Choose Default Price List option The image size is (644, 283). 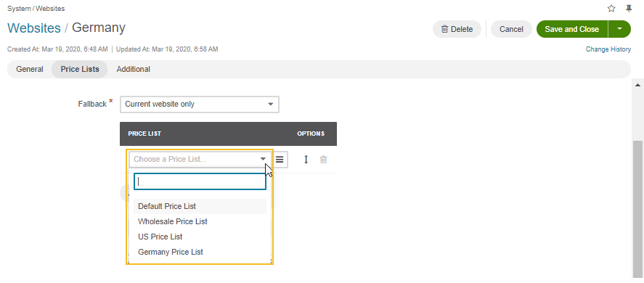200,206
